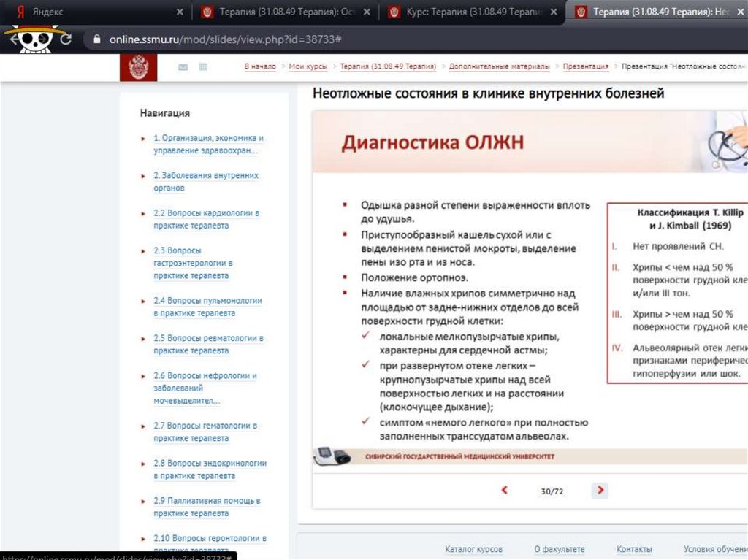The width and height of the screenshot is (748, 560).
Task: Expand arrow beside '1. Организация, экономика'
Action: tap(142, 139)
